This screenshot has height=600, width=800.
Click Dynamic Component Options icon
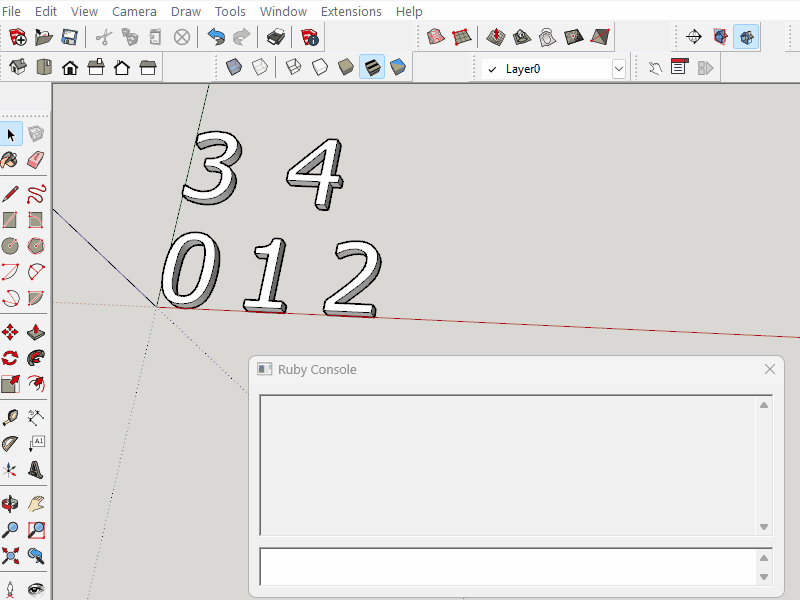click(x=678, y=67)
